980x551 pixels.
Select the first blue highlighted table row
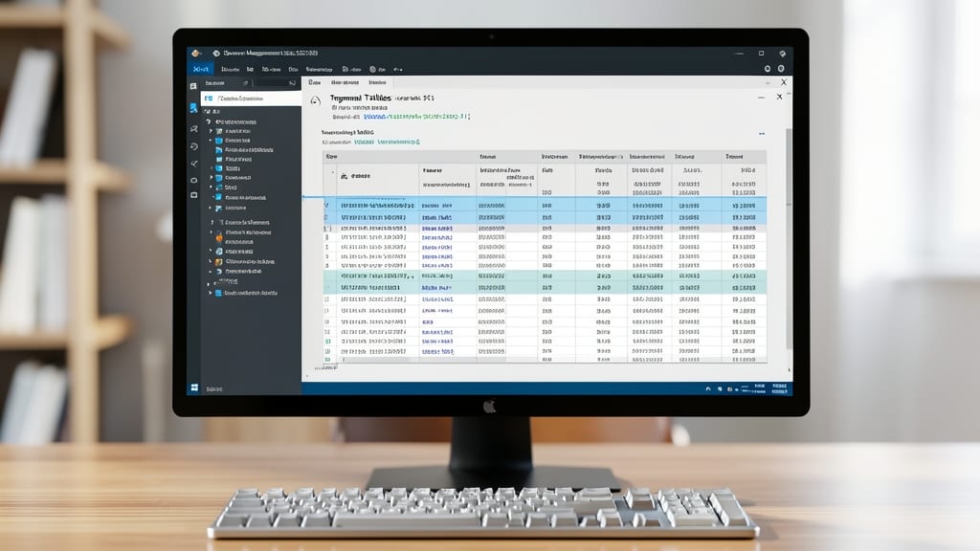(x=545, y=205)
